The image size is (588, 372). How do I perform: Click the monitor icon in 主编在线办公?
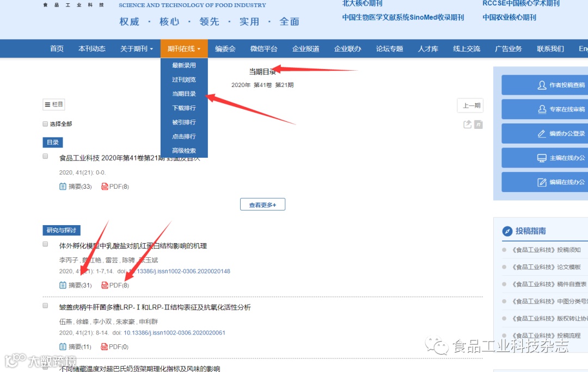pos(542,158)
